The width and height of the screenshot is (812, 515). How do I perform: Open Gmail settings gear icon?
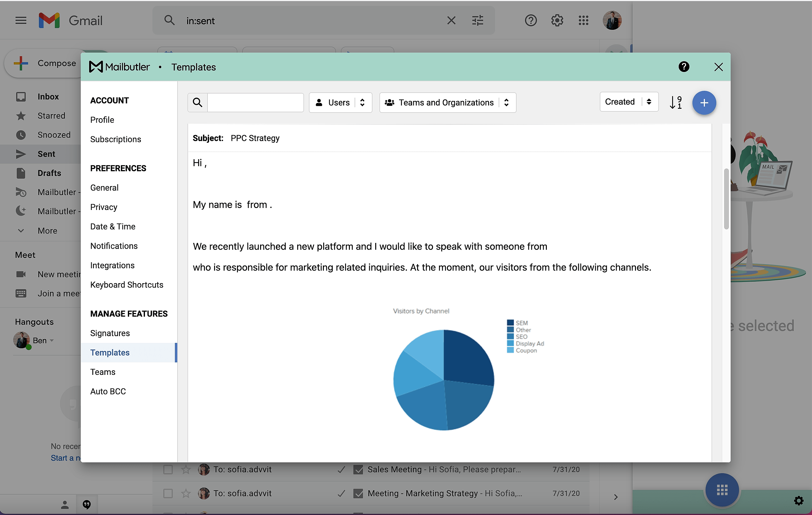557,21
